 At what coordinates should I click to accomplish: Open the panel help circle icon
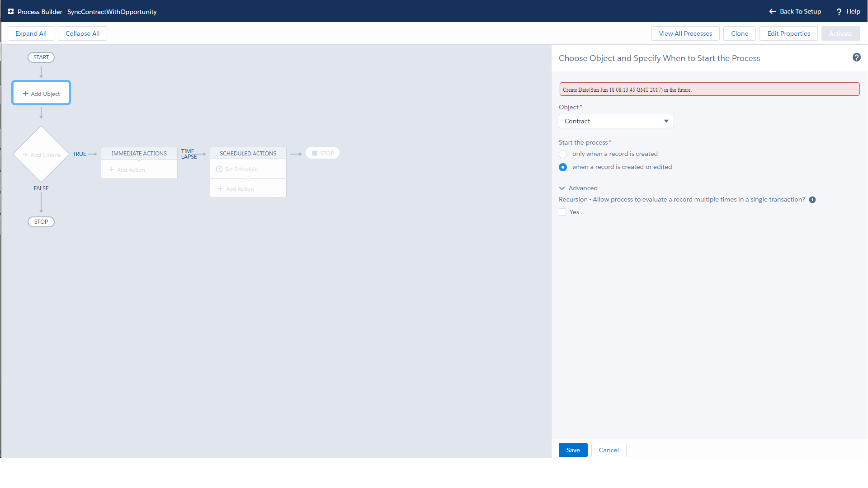(857, 57)
